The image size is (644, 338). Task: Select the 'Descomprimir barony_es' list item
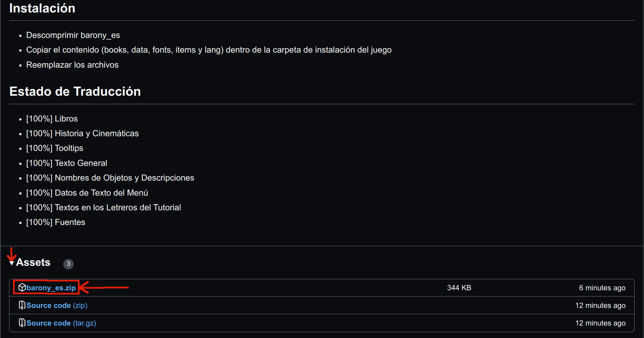tap(73, 35)
